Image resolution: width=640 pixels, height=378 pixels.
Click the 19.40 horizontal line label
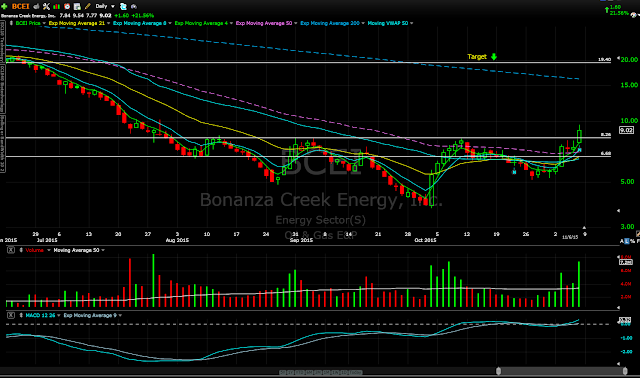(604, 60)
